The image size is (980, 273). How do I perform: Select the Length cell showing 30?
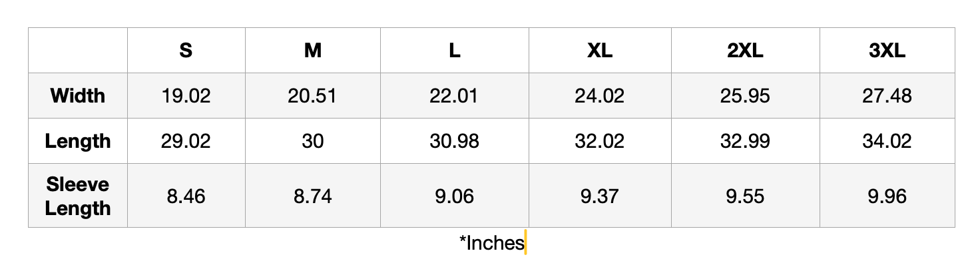click(313, 141)
